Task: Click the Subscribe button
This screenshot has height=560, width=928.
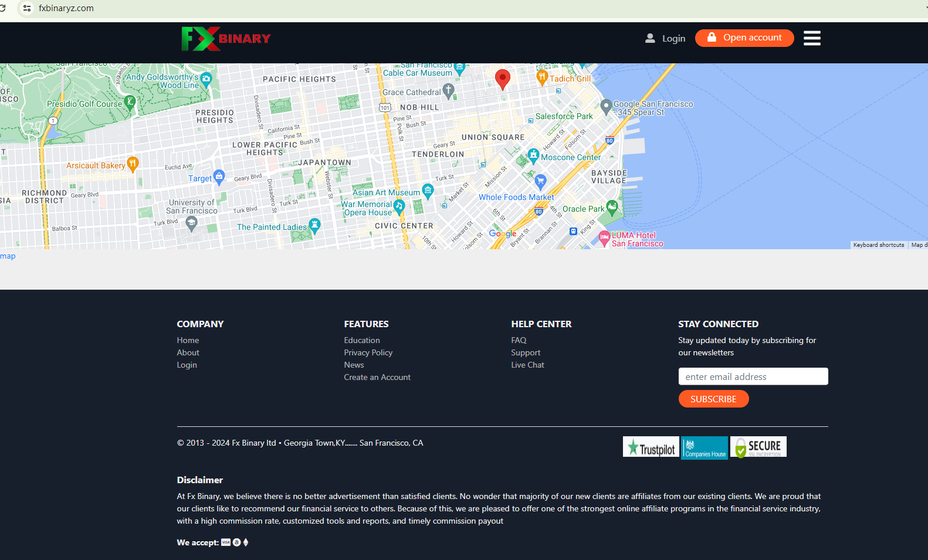Action: tap(713, 399)
